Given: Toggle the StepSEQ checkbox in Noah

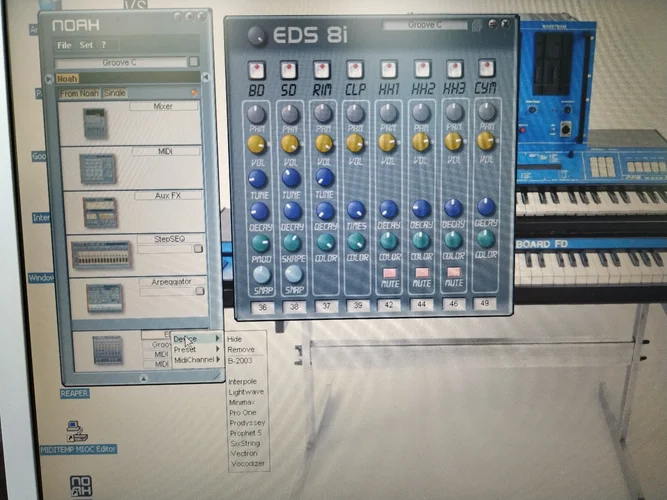Looking at the screenshot, I should click(x=198, y=249).
